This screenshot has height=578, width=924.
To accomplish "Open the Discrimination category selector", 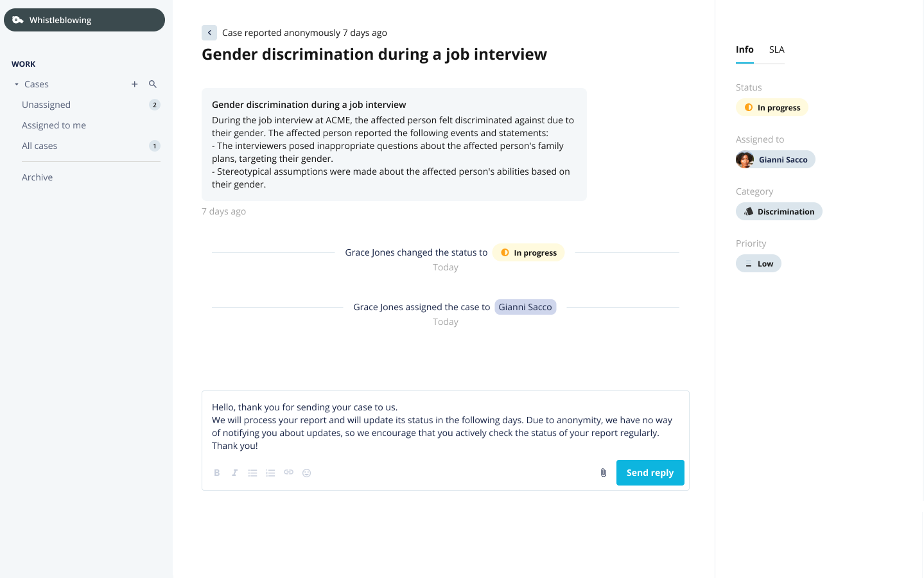I will (x=779, y=211).
